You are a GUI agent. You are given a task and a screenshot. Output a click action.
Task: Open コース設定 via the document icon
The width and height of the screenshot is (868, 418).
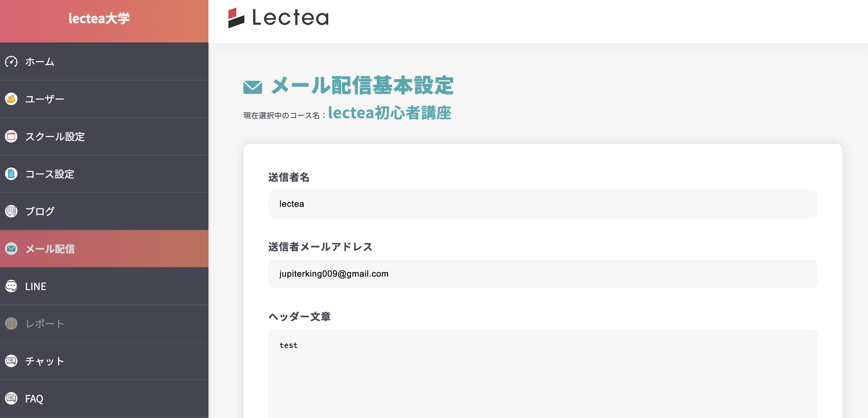11,174
